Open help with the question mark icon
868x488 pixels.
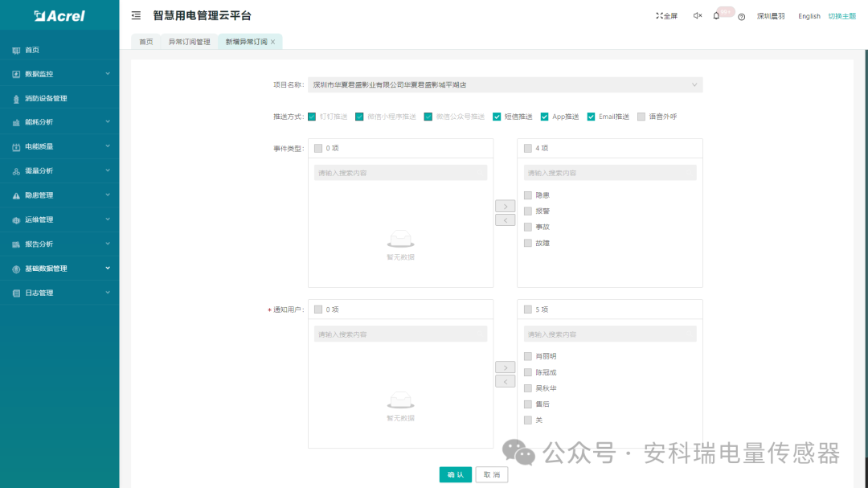click(742, 17)
